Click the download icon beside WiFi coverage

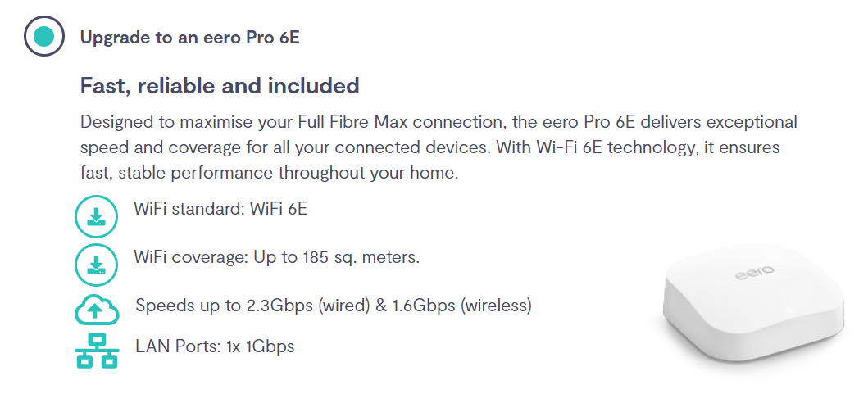97,264
